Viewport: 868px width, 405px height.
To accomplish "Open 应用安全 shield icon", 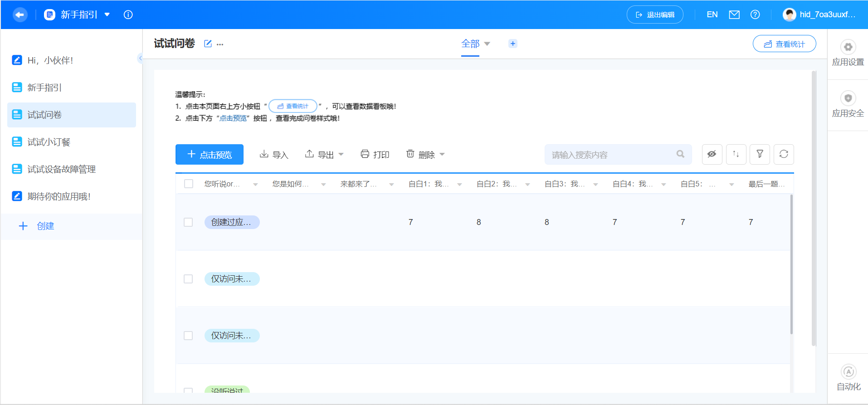I will [x=848, y=98].
